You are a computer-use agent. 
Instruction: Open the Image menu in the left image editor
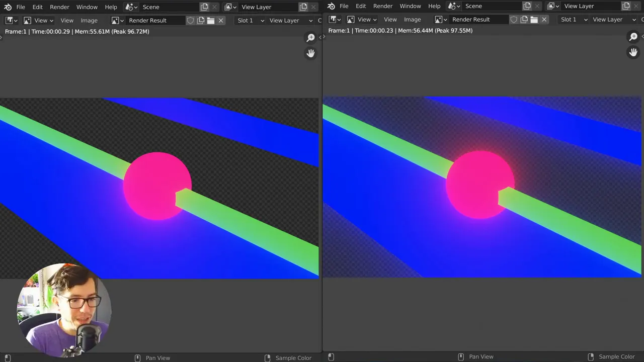tap(89, 21)
